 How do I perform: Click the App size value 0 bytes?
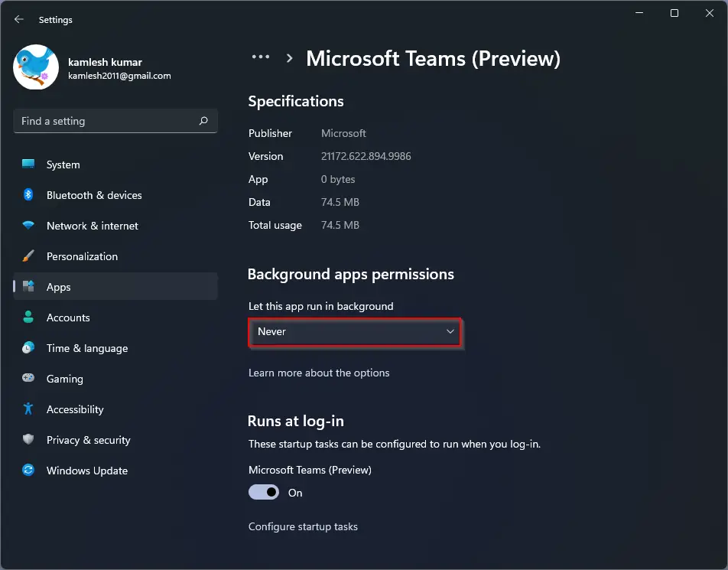pos(338,179)
